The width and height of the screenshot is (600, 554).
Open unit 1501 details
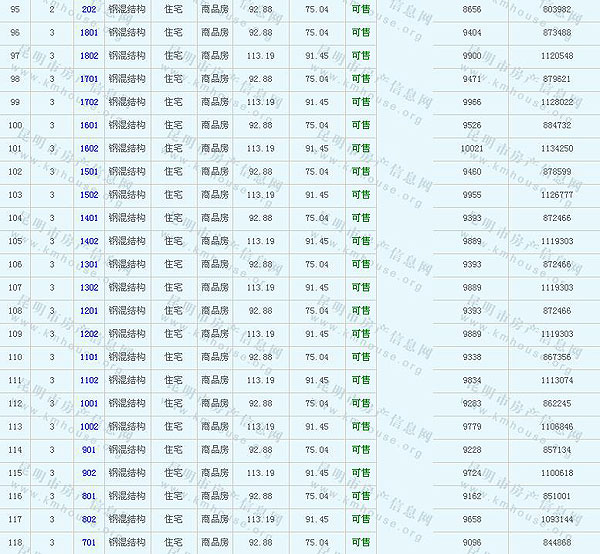pos(89,171)
